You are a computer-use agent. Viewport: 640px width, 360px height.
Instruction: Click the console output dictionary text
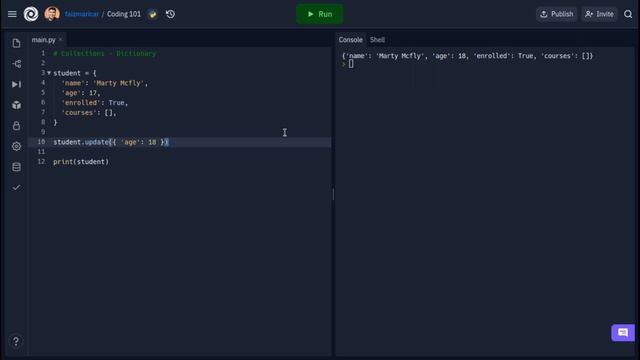[467, 56]
